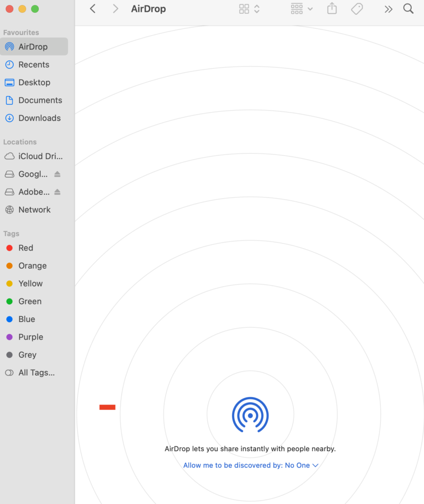Open the Downloads sidebar icon
The height and width of the screenshot is (504, 424).
[9, 118]
